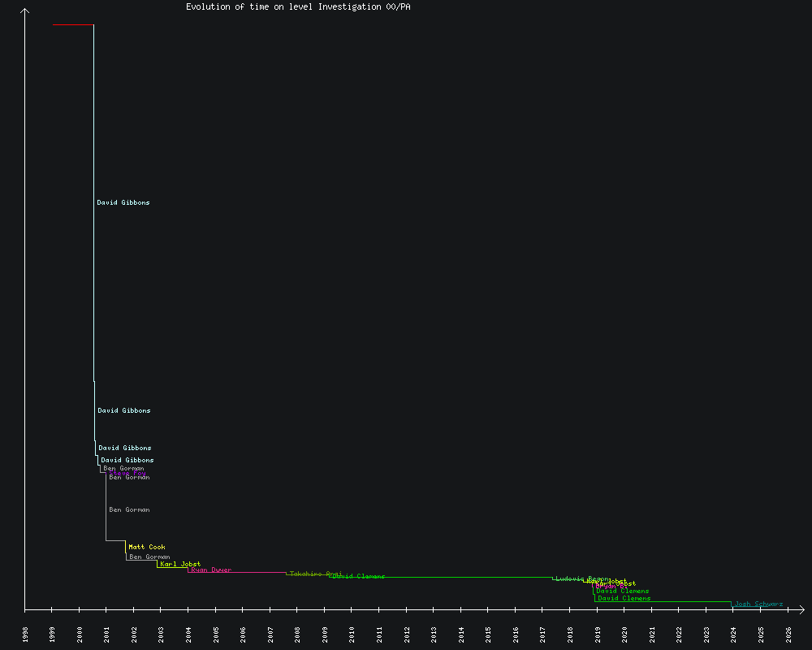Image resolution: width=812 pixels, height=650 pixels.
Task: Select the yellow Matt Cook label
Action: click(147, 547)
